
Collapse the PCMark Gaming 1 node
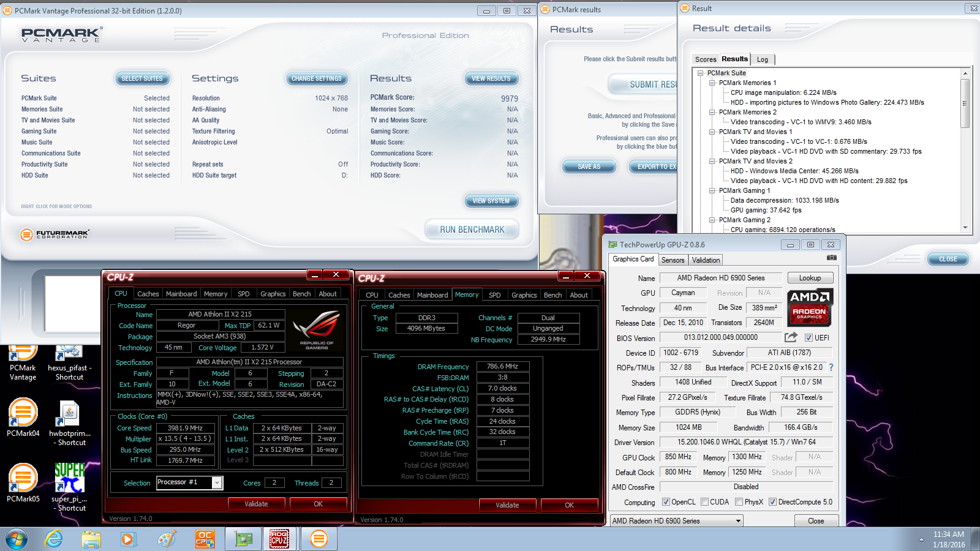(712, 190)
